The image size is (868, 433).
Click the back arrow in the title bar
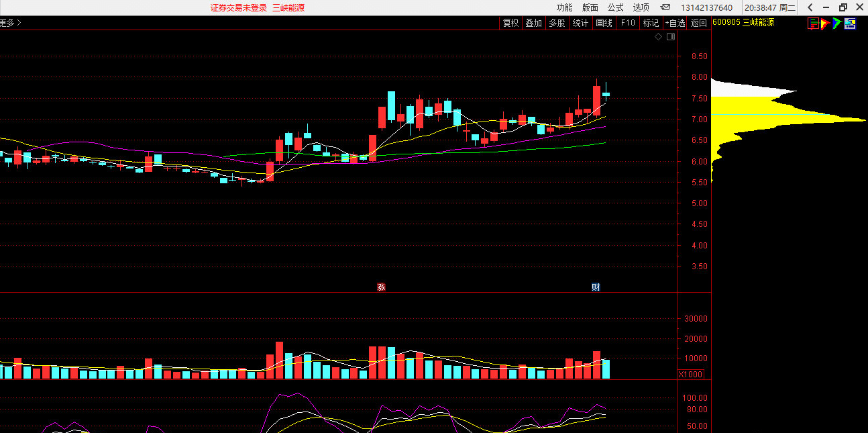coord(810,7)
